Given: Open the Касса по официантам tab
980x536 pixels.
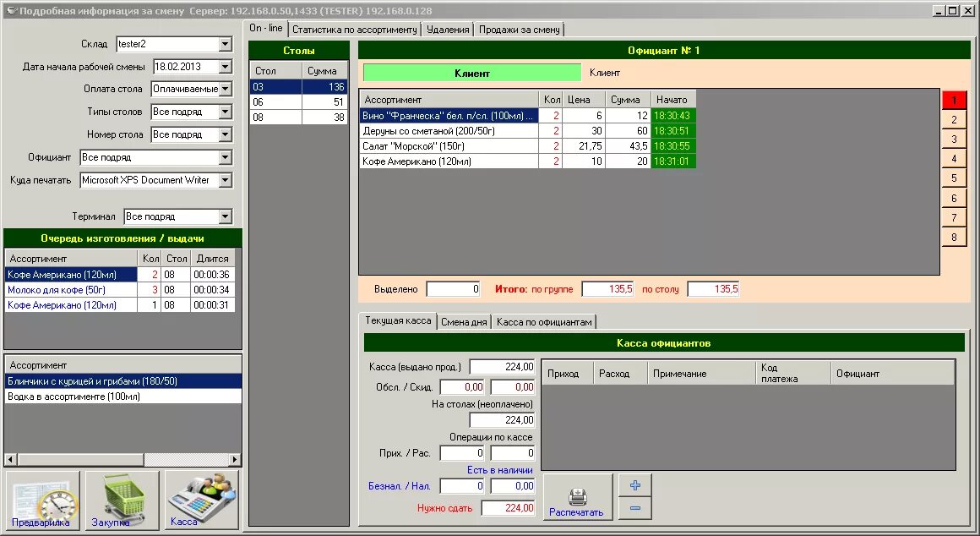Looking at the screenshot, I should pos(544,322).
